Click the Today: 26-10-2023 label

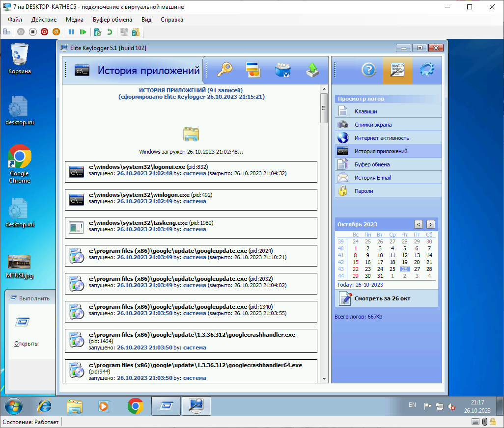point(360,285)
